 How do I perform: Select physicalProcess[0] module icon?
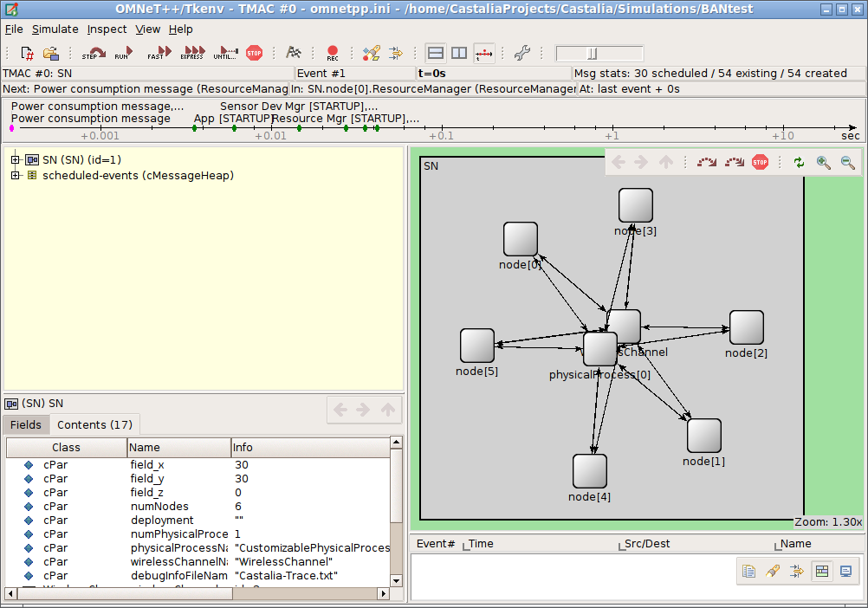(600, 349)
